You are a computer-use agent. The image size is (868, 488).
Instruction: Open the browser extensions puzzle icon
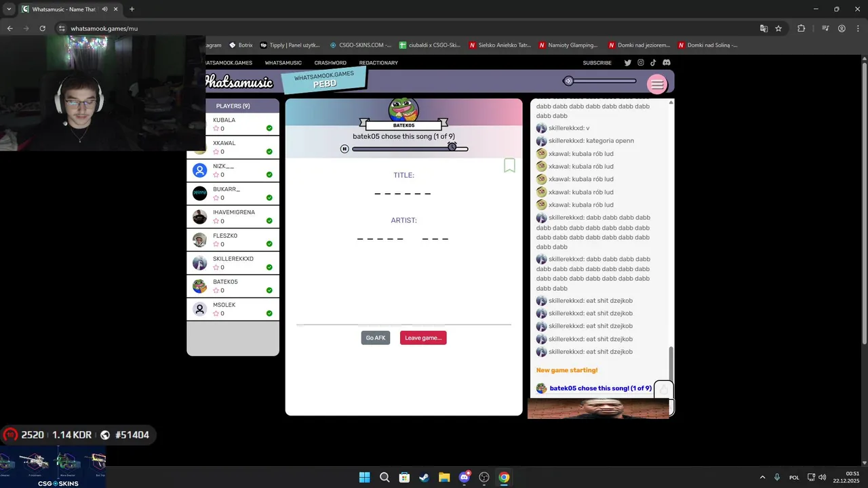(x=802, y=28)
